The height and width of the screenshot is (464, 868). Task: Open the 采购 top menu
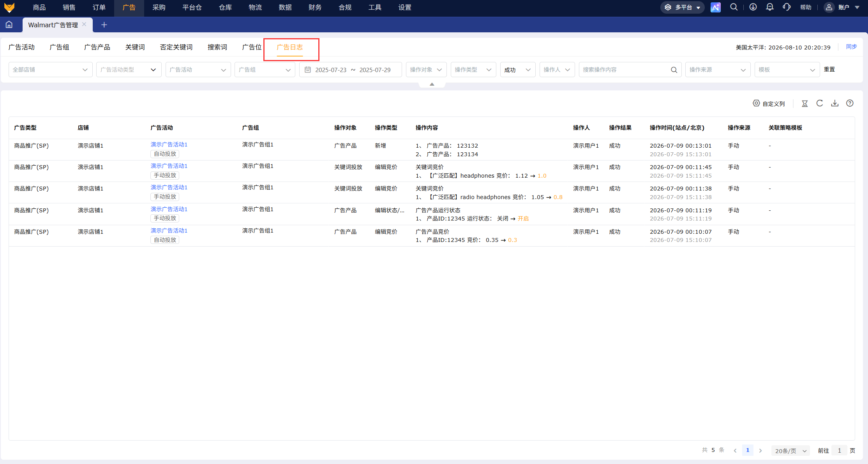pyautogui.click(x=159, y=7)
